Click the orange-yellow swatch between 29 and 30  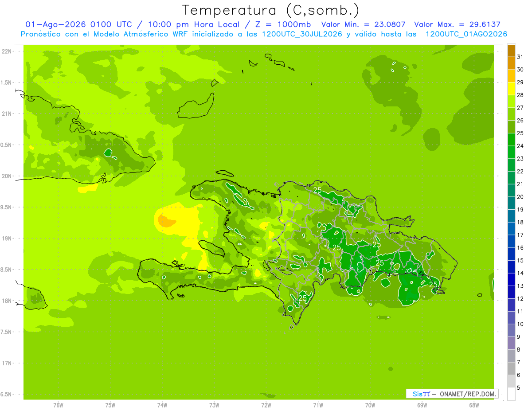pyautogui.click(x=511, y=76)
